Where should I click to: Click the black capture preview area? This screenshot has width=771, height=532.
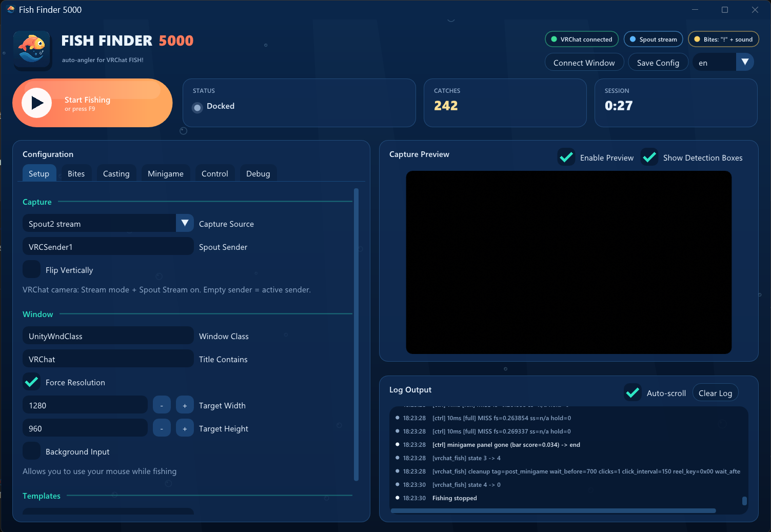click(569, 262)
